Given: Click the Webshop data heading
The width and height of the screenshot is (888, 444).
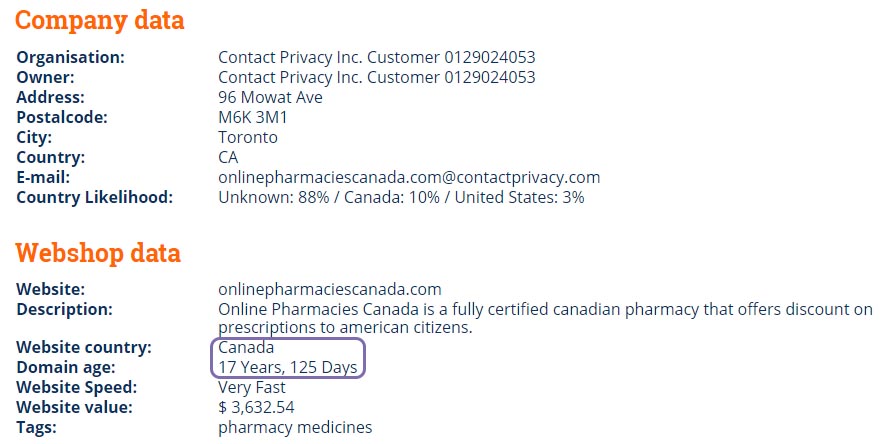Looking at the screenshot, I should click(98, 252).
